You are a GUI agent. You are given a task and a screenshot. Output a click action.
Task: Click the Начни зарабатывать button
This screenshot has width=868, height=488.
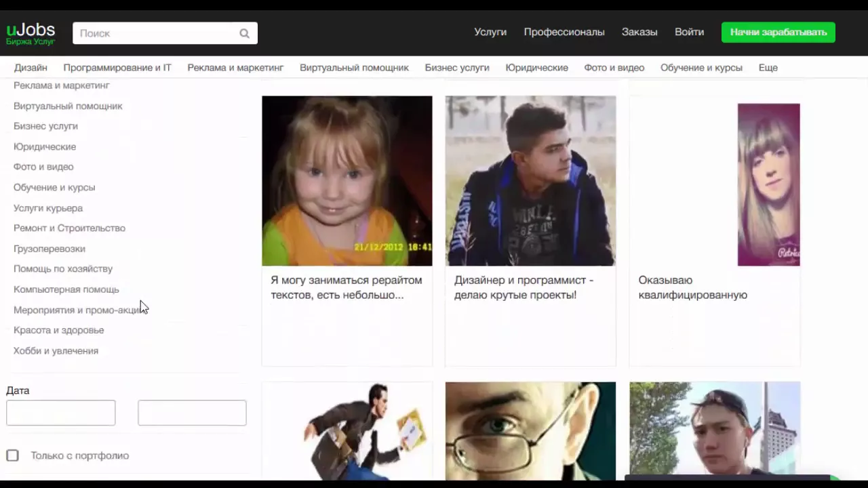point(778,32)
